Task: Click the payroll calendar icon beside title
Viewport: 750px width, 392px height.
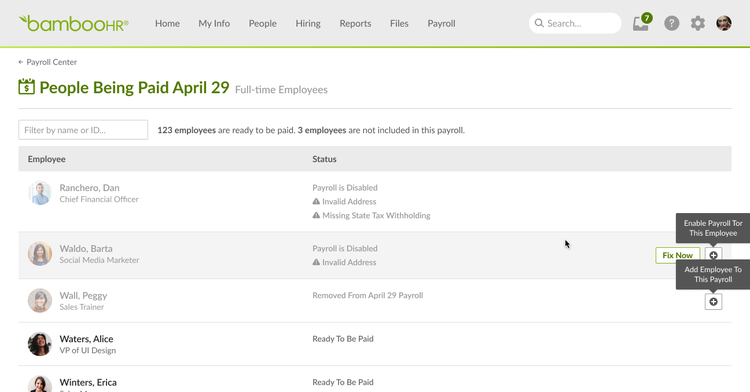Action: tap(27, 87)
